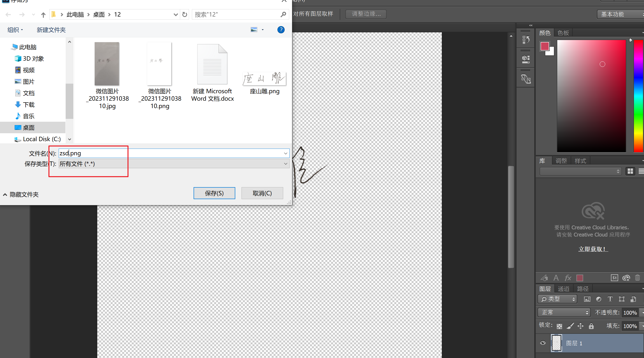Expand the 保存类型 file type dropdown

[x=285, y=164]
